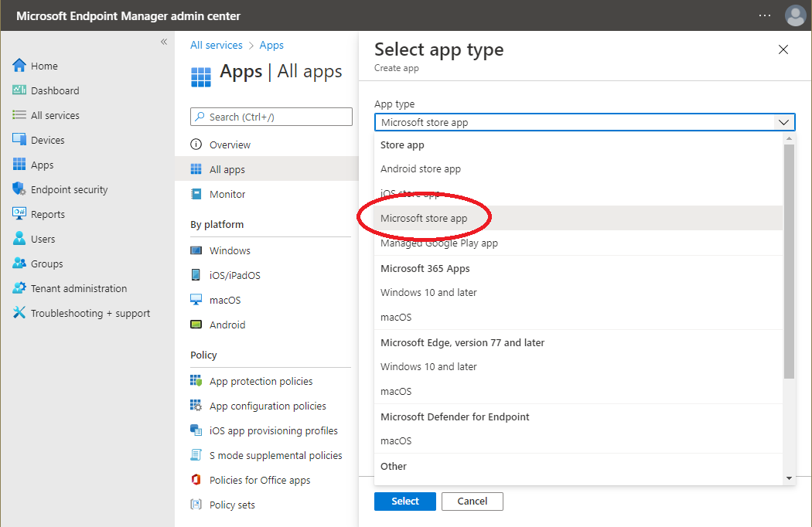Open the Tenant administration gear icon
Screen dimensions: 812x527
point(19,287)
